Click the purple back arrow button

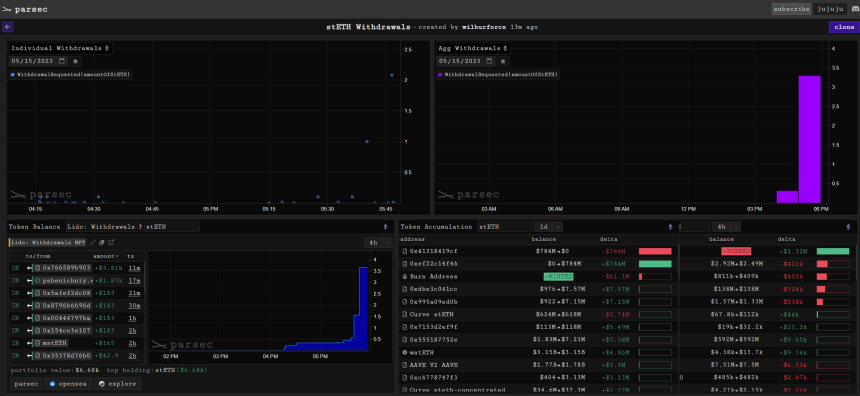8,27
